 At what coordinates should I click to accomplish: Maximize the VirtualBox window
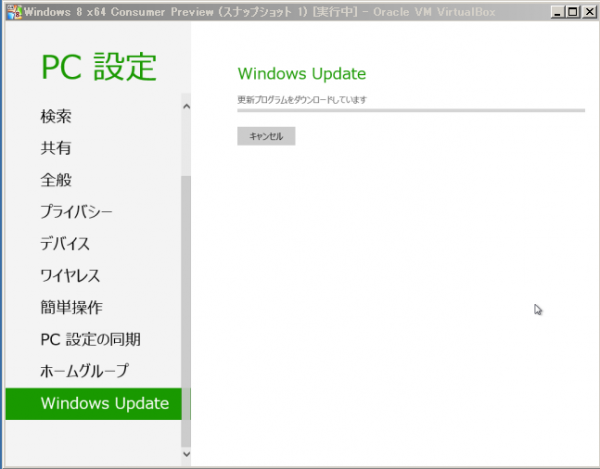tap(571, 11)
